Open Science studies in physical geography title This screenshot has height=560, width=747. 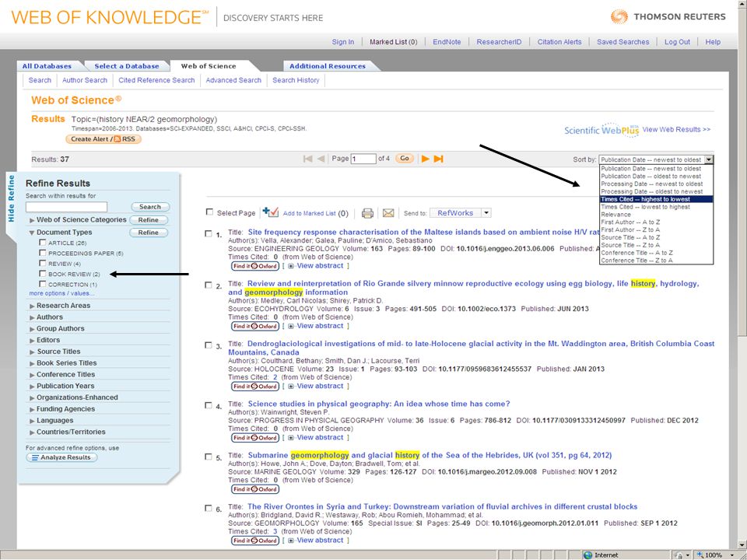point(379,404)
